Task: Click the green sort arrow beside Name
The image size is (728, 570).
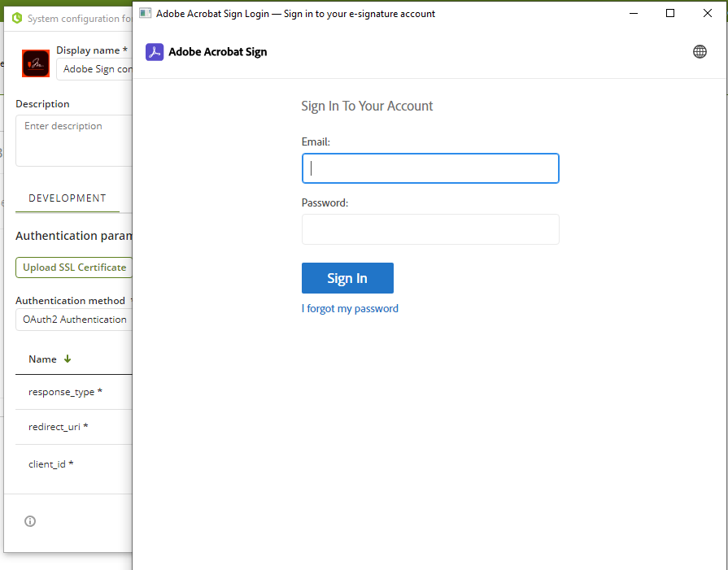Action: (68, 359)
